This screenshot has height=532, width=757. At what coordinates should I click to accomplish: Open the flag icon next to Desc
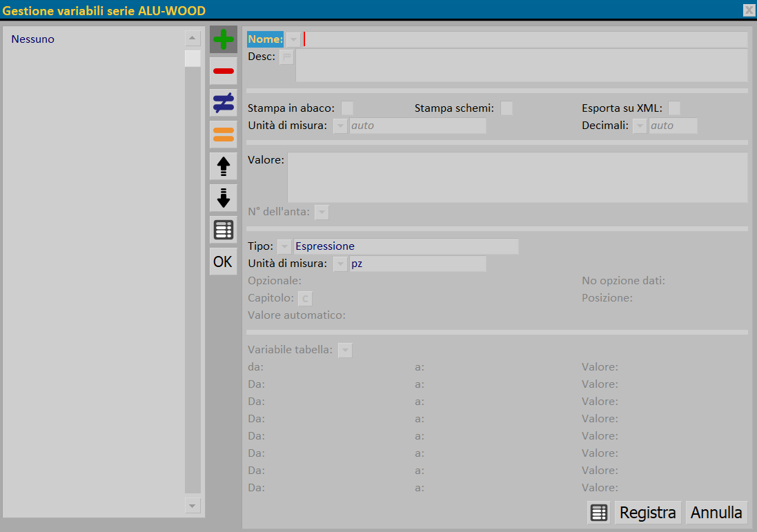(287, 57)
